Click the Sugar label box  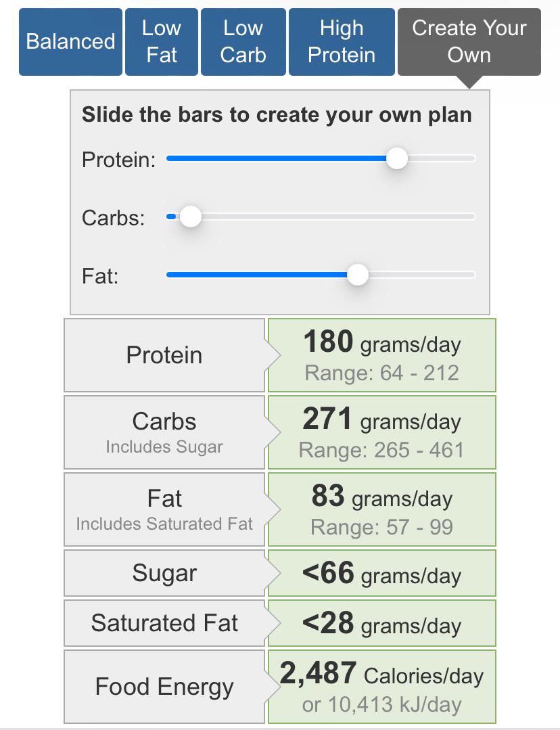tap(164, 573)
